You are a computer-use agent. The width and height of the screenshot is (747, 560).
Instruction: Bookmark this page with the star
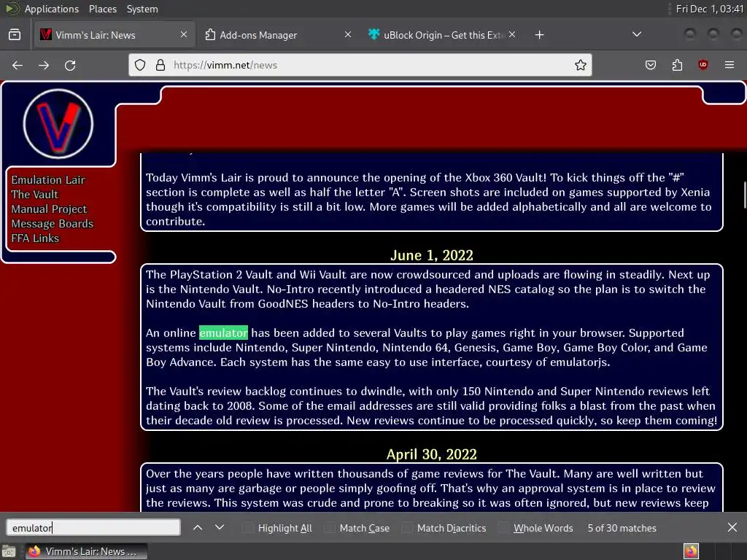tap(580, 65)
